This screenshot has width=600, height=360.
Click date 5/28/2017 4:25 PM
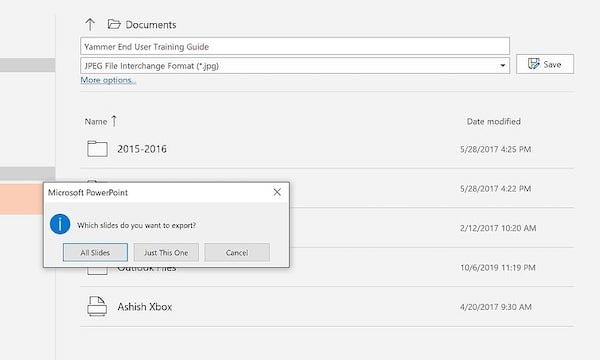[496, 149]
